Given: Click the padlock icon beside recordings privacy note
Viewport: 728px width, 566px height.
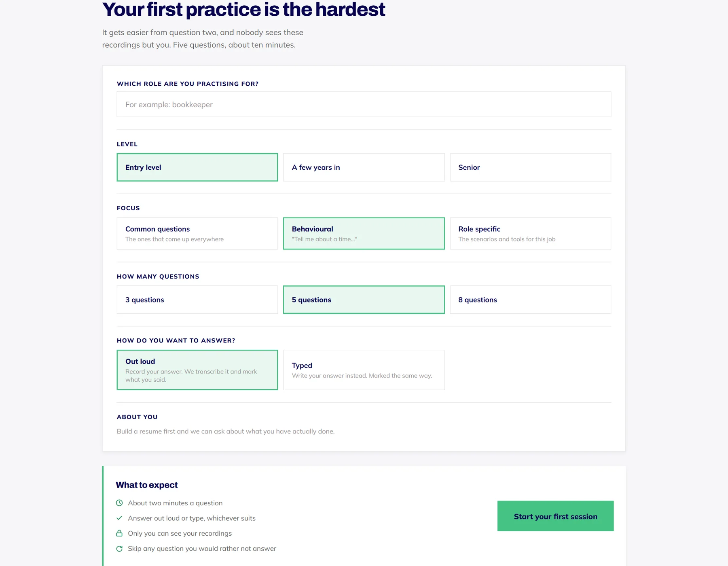Looking at the screenshot, I should click(x=119, y=533).
